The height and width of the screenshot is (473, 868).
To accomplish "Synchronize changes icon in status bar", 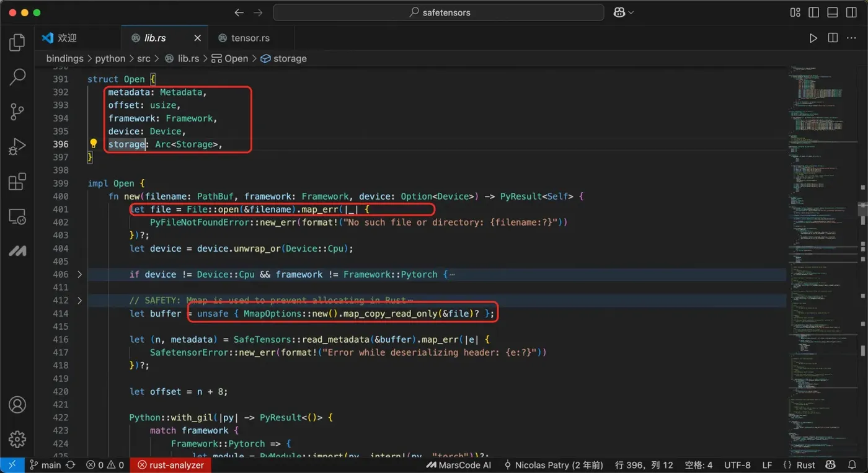I will pos(71,465).
